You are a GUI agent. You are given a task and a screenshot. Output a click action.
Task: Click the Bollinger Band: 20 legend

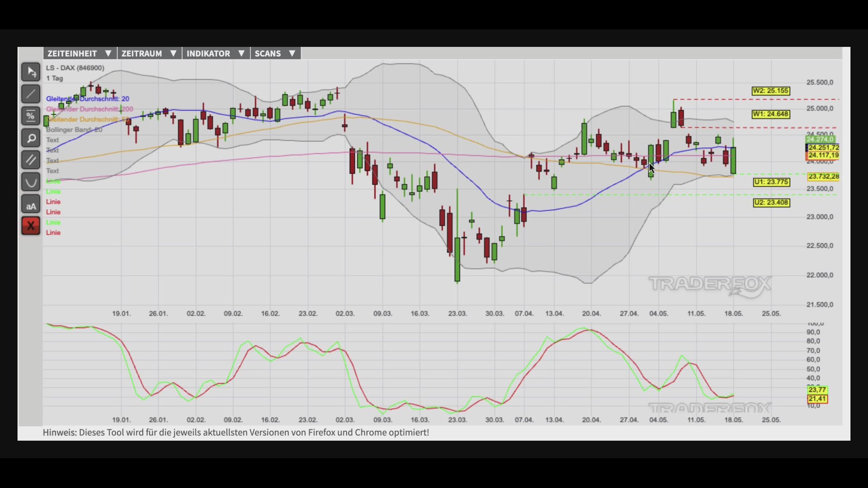click(74, 130)
